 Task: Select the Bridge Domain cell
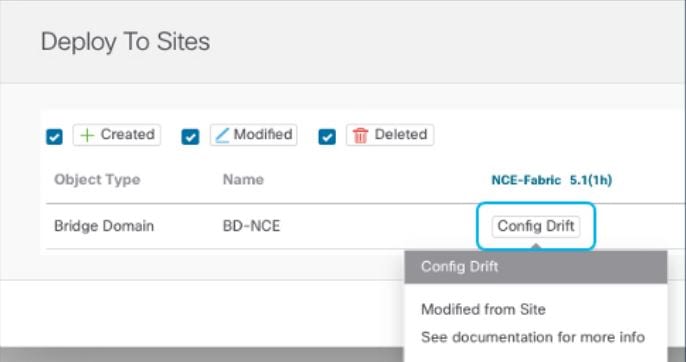coord(104,226)
